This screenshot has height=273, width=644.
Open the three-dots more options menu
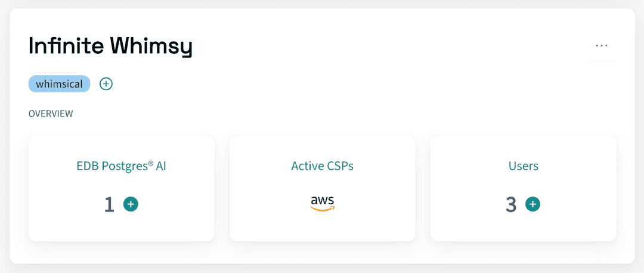601,45
